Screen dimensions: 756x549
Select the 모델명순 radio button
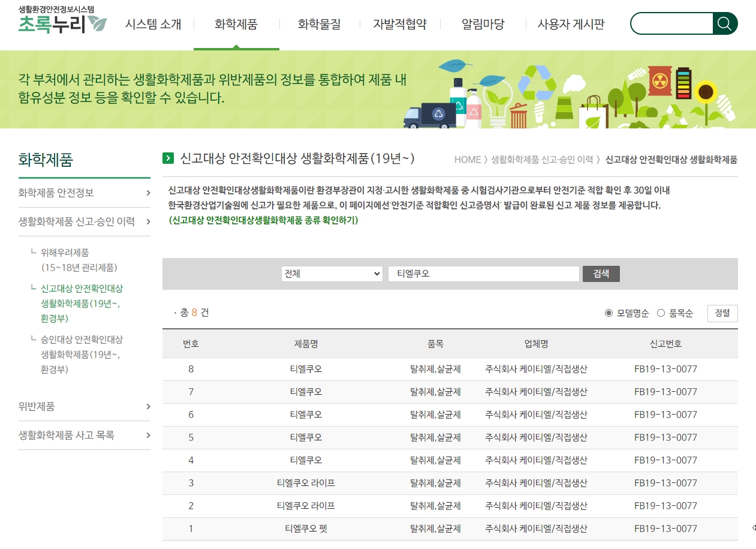point(609,313)
